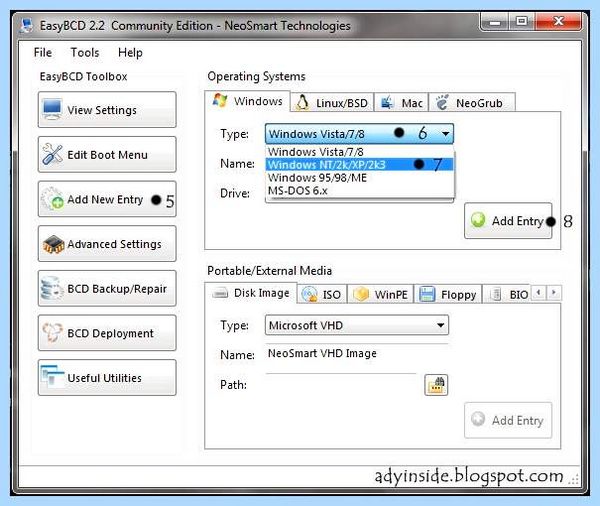Click the database icon on BCD Backup/Repair
This screenshot has height=506, width=600.
coord(52,288)
